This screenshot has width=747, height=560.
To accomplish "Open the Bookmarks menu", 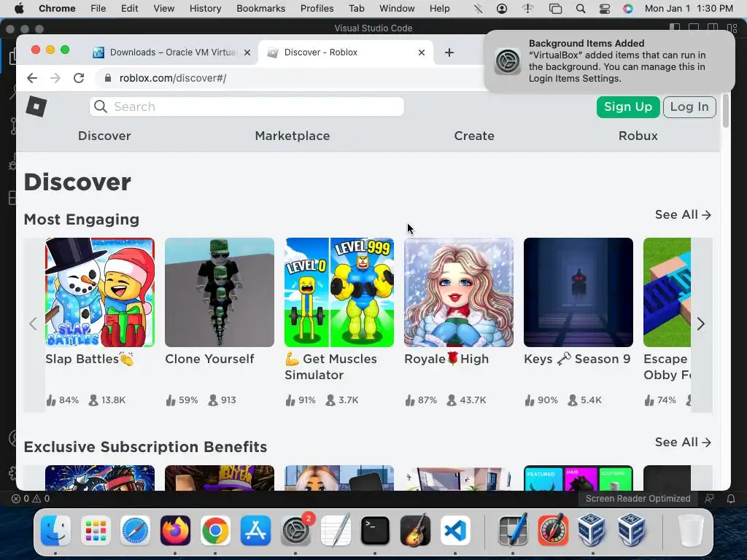I will pyautogui.click(x=260, y=9).
